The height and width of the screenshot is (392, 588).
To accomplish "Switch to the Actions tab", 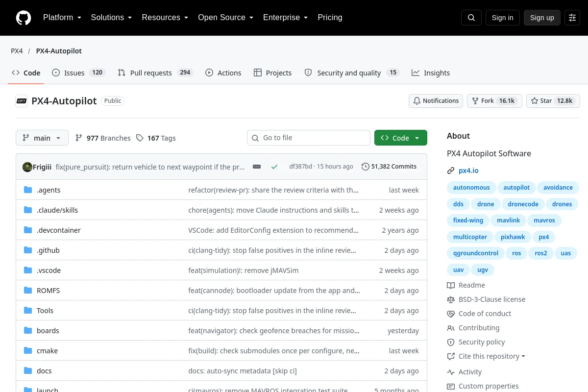I will (x=223, y=73).
